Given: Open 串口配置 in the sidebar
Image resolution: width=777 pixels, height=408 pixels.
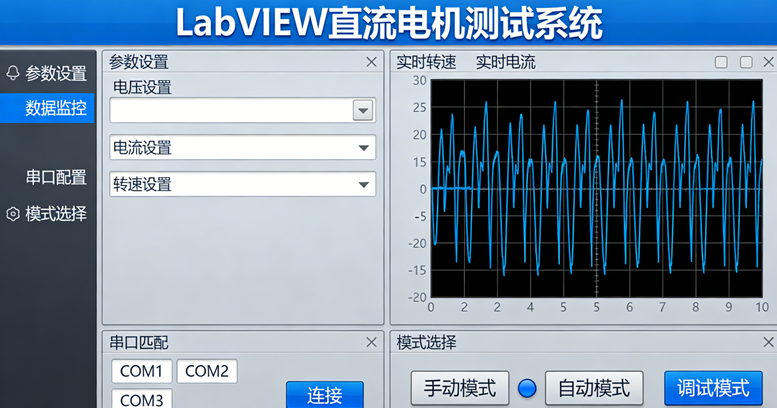Looking at the screenshot, I should click(55, 177).
